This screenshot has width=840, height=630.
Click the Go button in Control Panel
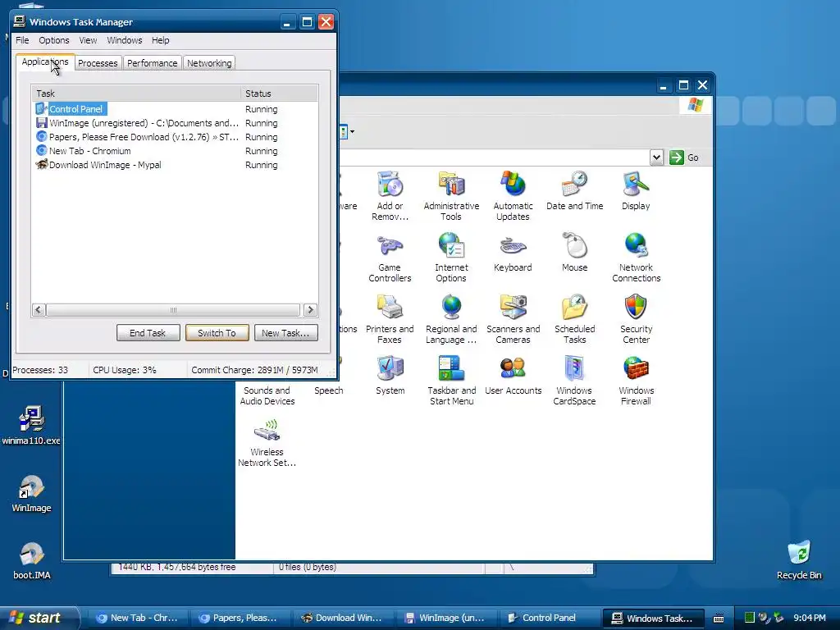(x=685, y=157)
